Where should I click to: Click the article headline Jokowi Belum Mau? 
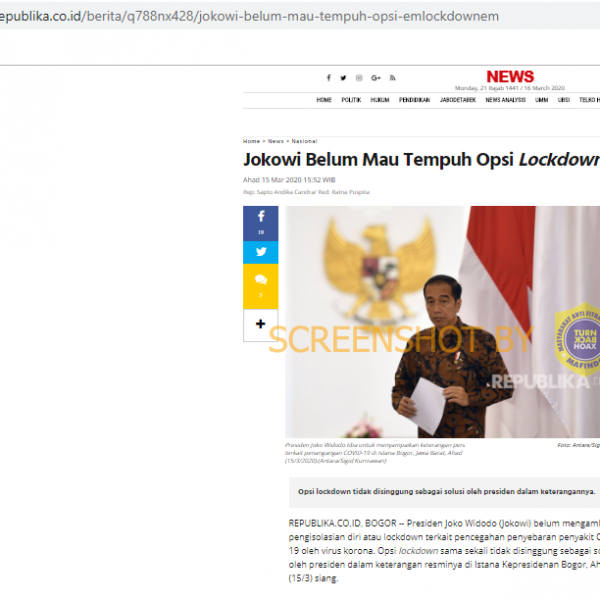421,160
